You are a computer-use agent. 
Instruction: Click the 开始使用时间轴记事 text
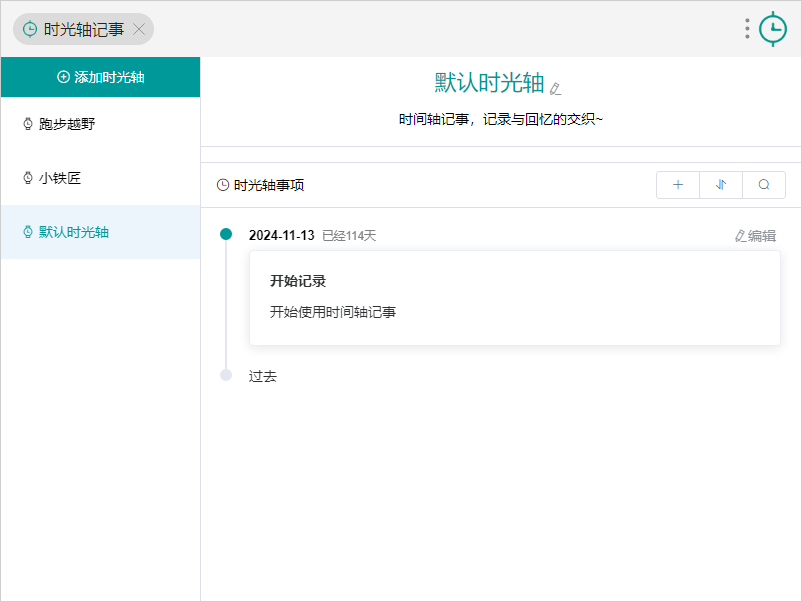333,312
